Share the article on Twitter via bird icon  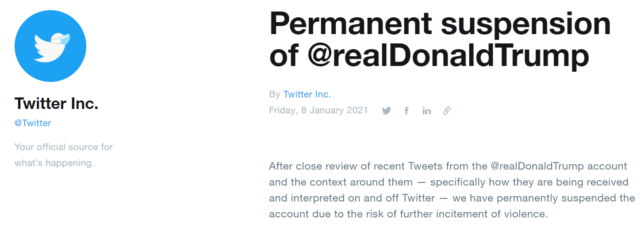pos(387,111)
